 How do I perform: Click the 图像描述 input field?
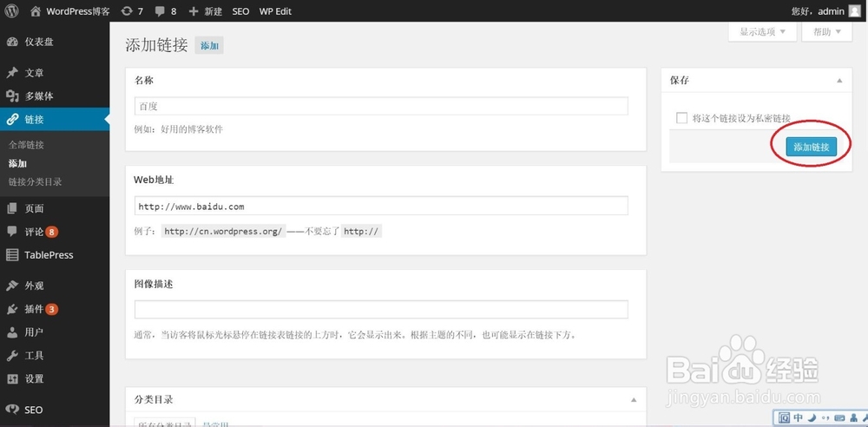click(x=381, y=310)
